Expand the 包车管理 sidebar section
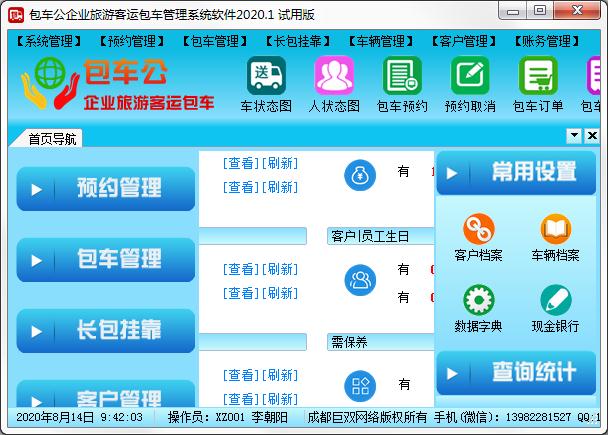608x435 pixels. [x=106, y=259]
